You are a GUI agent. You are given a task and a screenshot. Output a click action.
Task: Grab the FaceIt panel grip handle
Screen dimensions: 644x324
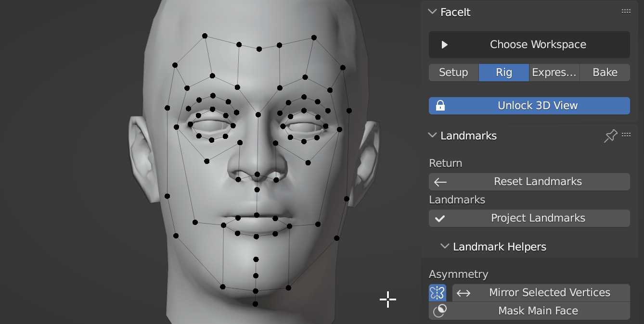pyautogui.click(x=626, y=12)
